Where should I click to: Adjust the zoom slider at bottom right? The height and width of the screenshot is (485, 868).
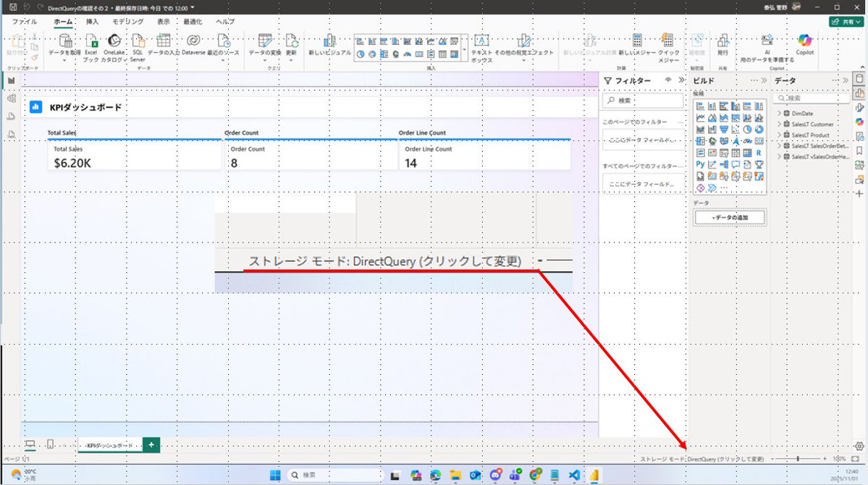click(x=798, y=458)
